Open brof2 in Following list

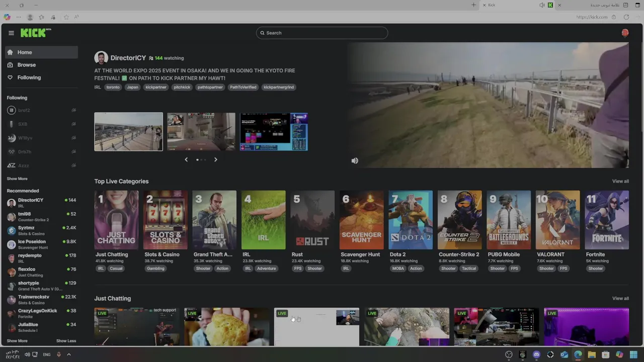pyautogui.click(x=42, y=110)
